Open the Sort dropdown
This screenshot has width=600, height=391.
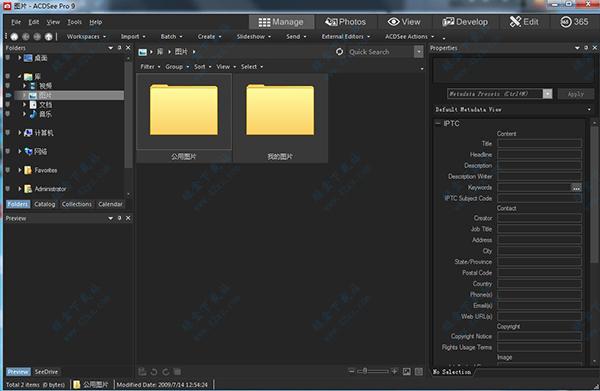202,67
